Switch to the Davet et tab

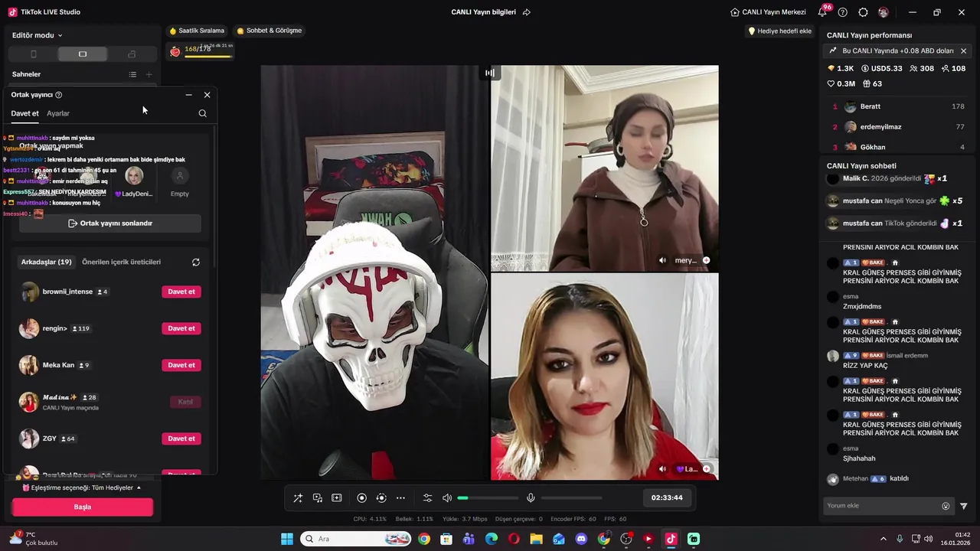pyautogui.click(x=24, y=113)
